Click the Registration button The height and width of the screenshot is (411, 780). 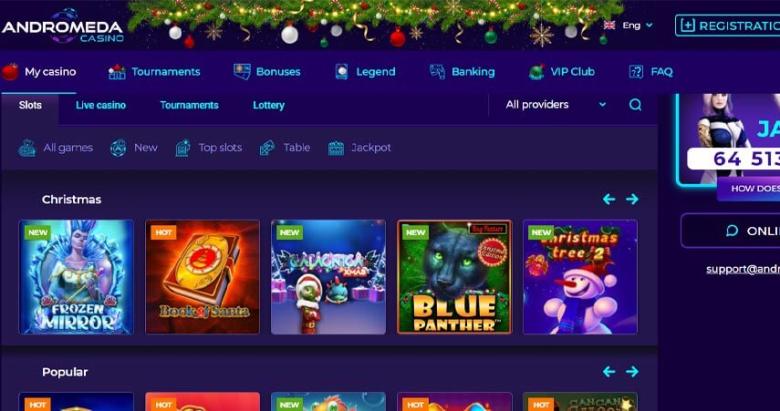click(727, 25)
